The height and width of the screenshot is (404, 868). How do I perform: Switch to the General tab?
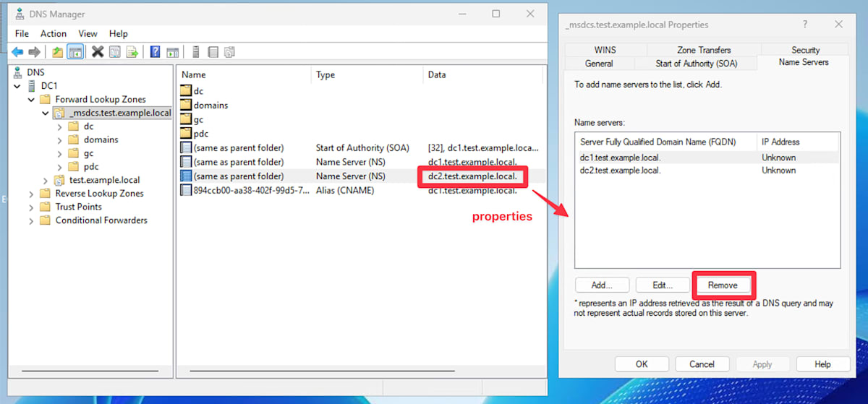click(599, 64)
